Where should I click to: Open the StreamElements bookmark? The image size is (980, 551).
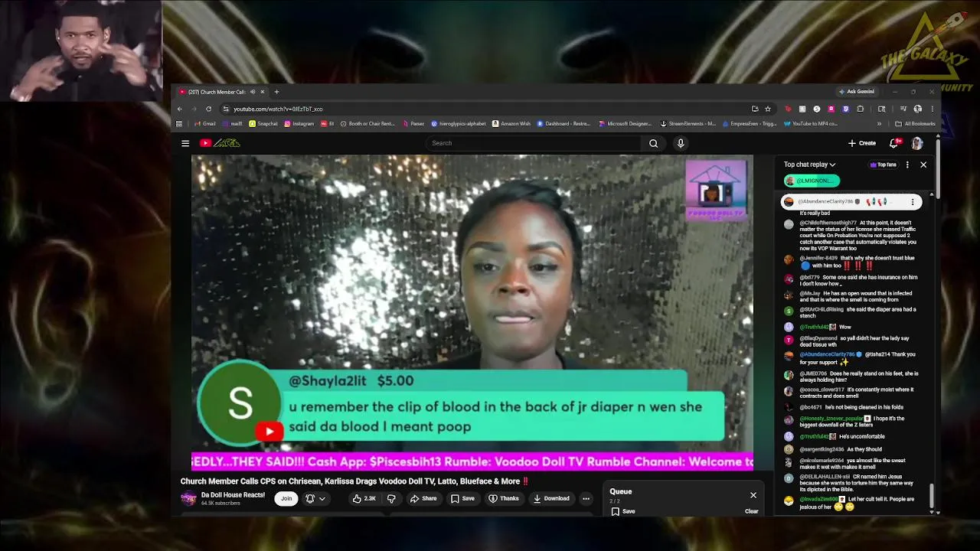pos(688,124)
